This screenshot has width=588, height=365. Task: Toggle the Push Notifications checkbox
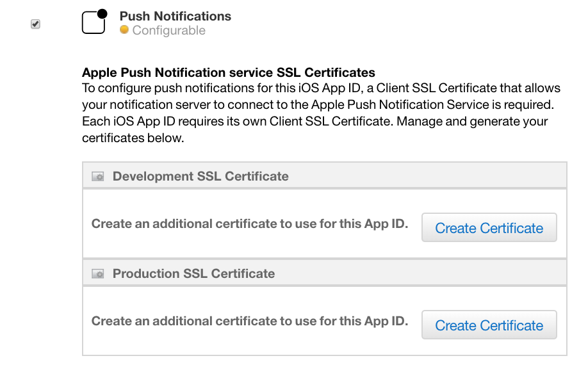pos(36,24)
